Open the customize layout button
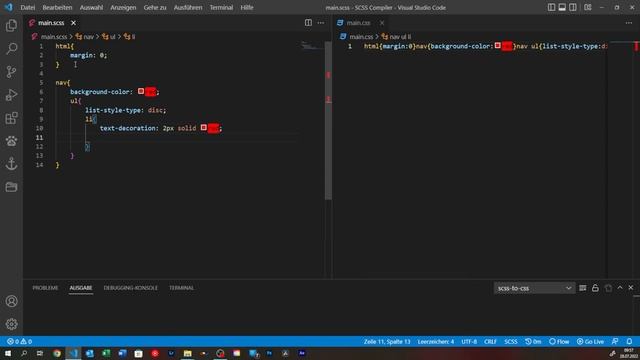Image resolution: width=640 pixels, height=360 pixels. tap(588, 7)
